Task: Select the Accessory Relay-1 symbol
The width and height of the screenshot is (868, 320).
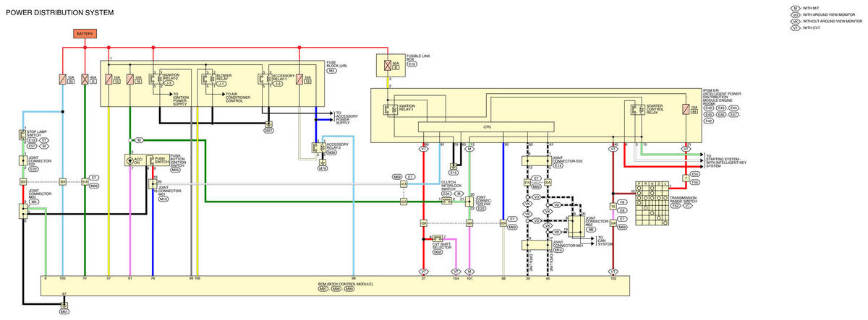Action: click(x=265, y=79)
